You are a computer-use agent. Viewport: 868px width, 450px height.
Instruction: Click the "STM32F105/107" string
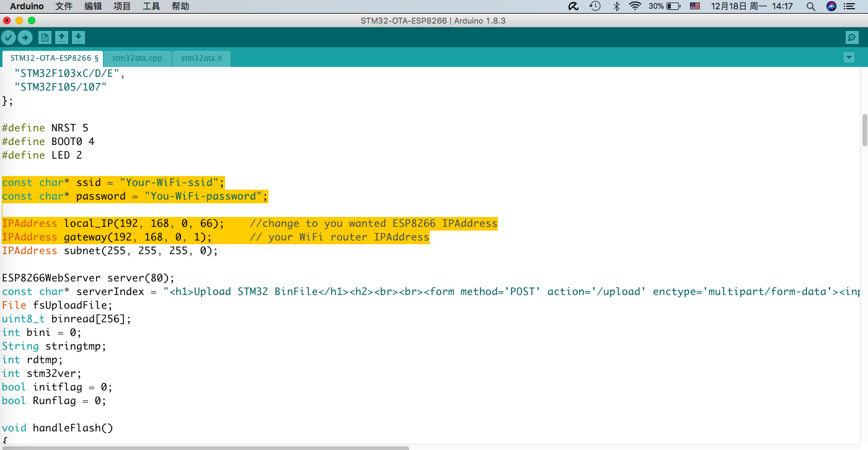pyautogui.click(x=61, y=87)
